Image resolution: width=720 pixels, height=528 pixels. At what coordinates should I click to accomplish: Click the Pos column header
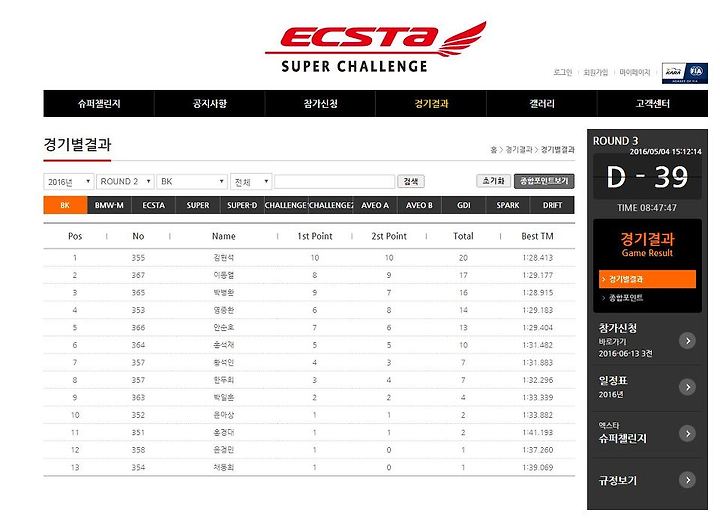pyautogui.click(x=75, y=236)
